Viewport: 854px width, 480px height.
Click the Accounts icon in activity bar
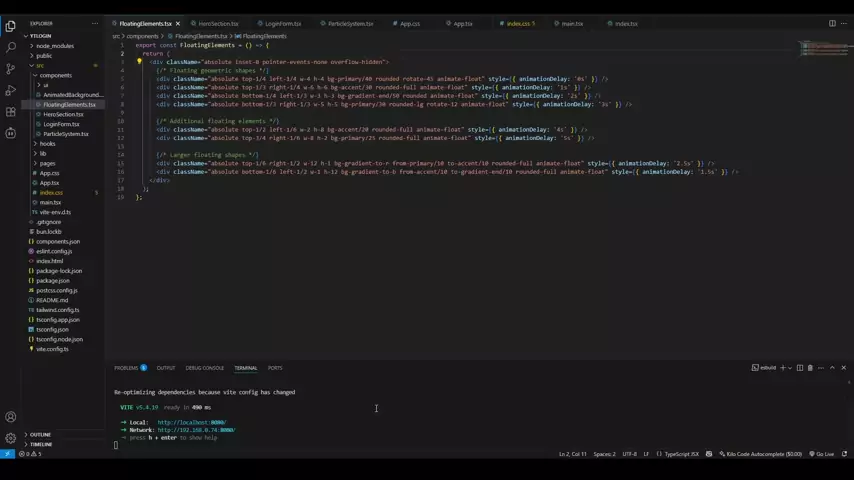11,417
